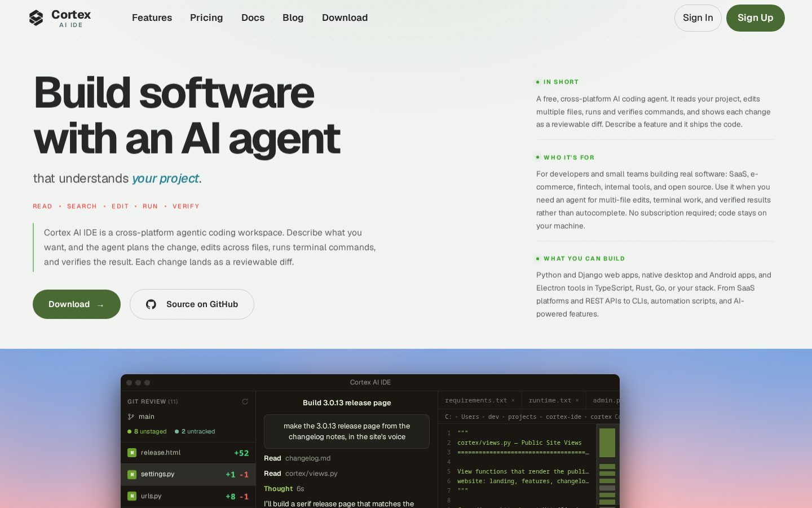The height and width of the screenshot is (508, 812).
Task: Select Download in the top navigation
Action: click(345, 17)
